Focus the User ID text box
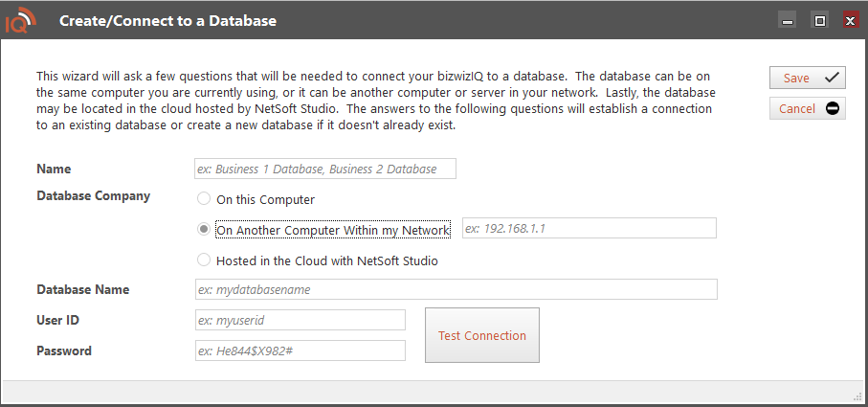 (300, 320)
